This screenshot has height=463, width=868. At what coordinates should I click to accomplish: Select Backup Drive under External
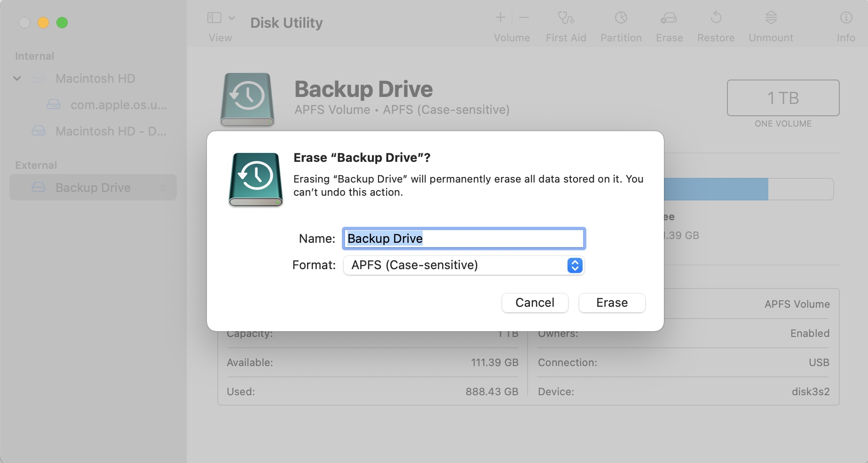pyautogui.click(x=93, y=187)
